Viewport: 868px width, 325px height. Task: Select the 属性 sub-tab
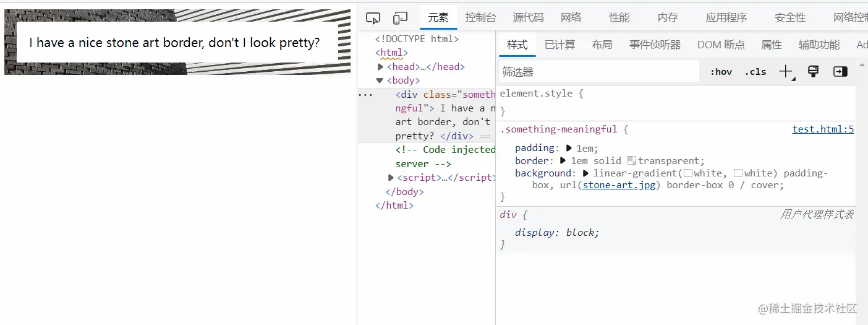tap(772, 45)
